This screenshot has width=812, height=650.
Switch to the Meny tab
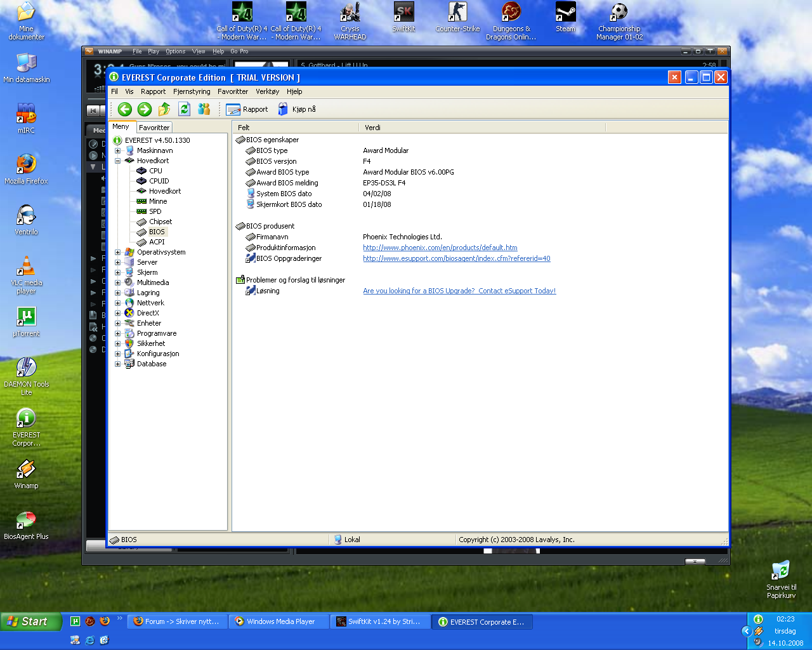(x=121, y=126)
